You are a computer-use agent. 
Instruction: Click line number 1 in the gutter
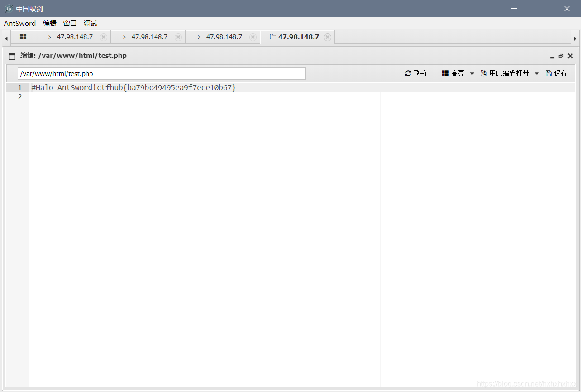point(20,88)
